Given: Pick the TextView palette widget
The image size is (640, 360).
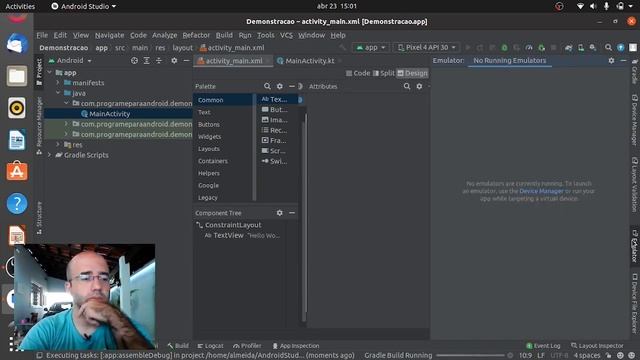Looking at the screenshot, I should (x=278, y=99).
